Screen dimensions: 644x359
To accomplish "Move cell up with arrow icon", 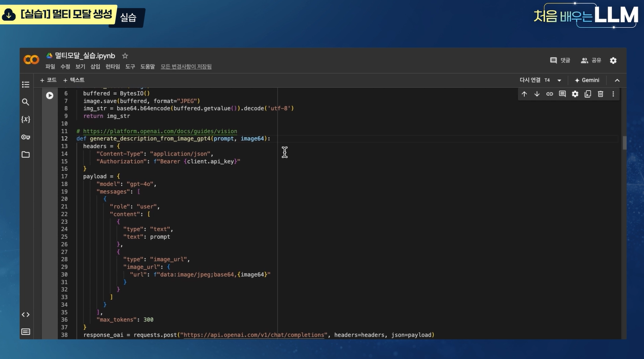I will point(524,94).
